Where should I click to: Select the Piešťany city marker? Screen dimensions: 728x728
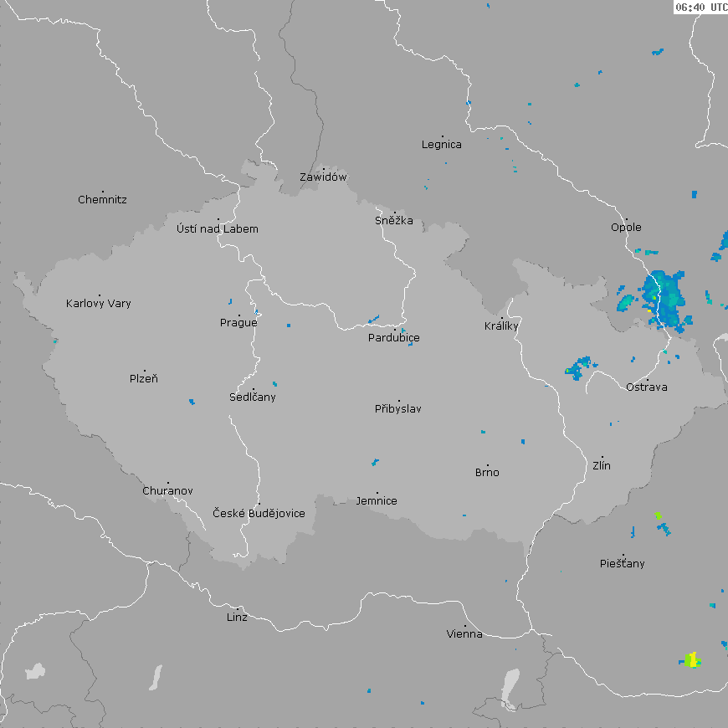(x=623, y=556)
